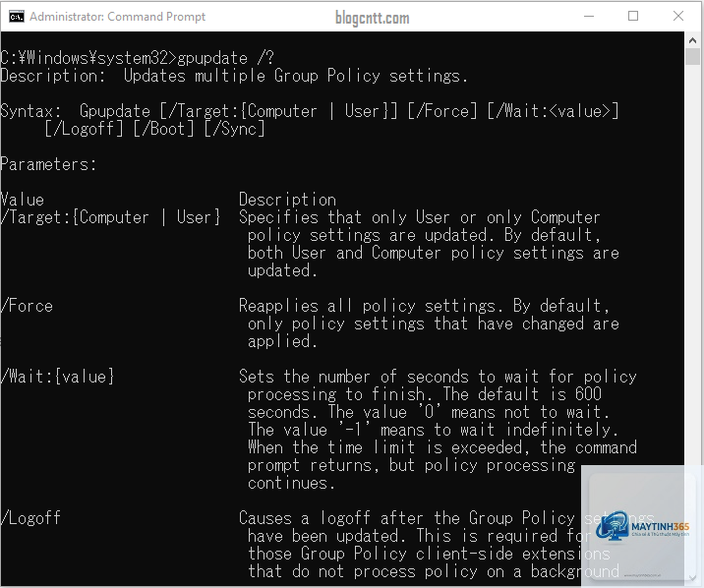Viewport: 704px width, 588px height.
Task: Click the '/Force' parameter name
Action: point(27,306)
